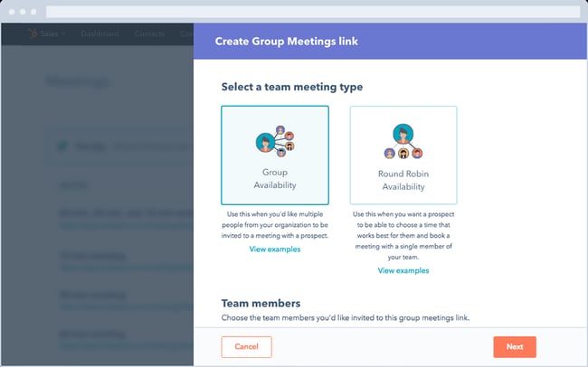Image resolution: width=588 pixels, height=367 pixels.
Task: Click the rightmost browser window dot
Action: 34,12
